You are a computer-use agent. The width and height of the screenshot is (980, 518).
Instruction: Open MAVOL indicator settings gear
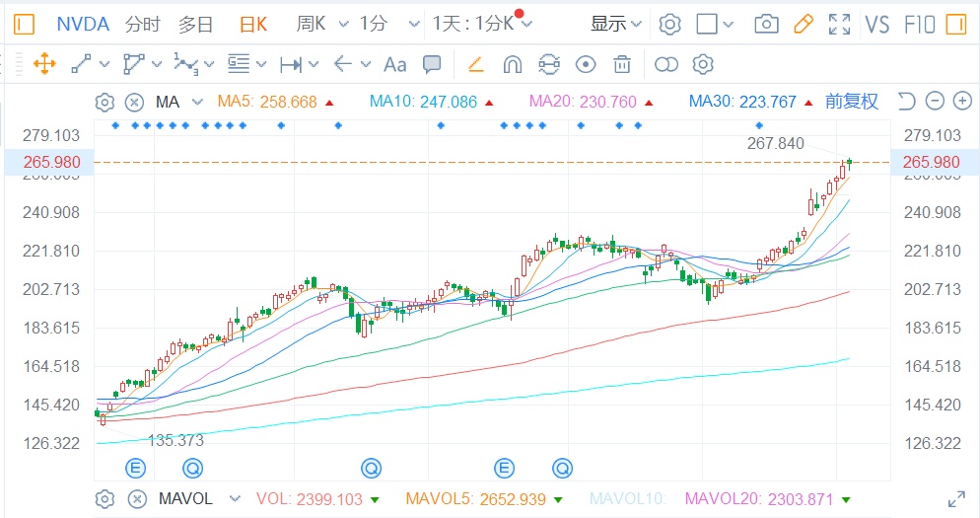105,499
